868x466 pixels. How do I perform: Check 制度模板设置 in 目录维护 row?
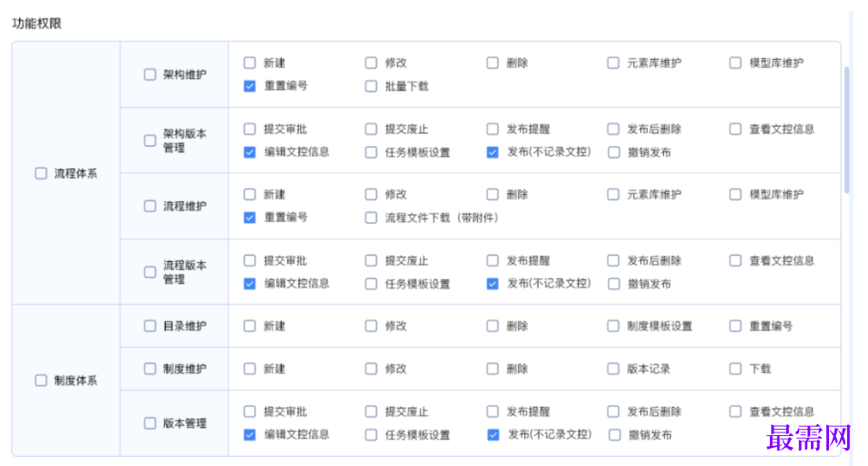pyautogui.click(x=613, y=325)
